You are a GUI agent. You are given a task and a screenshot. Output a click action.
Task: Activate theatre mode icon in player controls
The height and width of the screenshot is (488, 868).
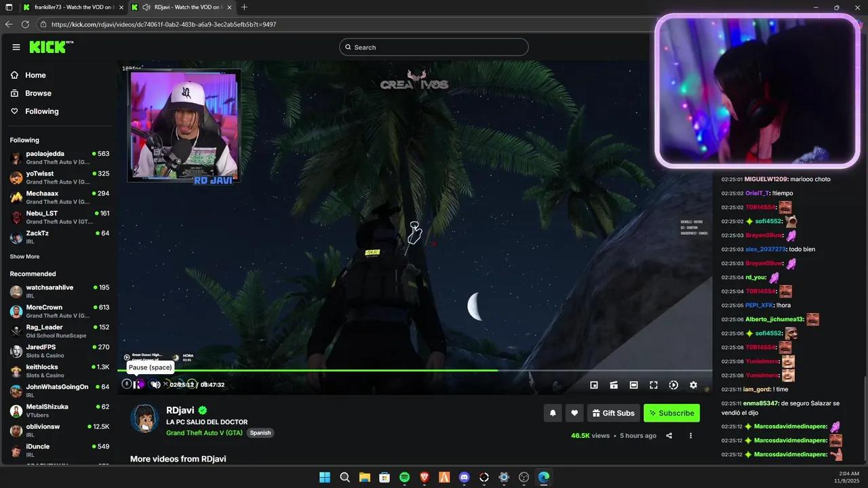point(633,384)
